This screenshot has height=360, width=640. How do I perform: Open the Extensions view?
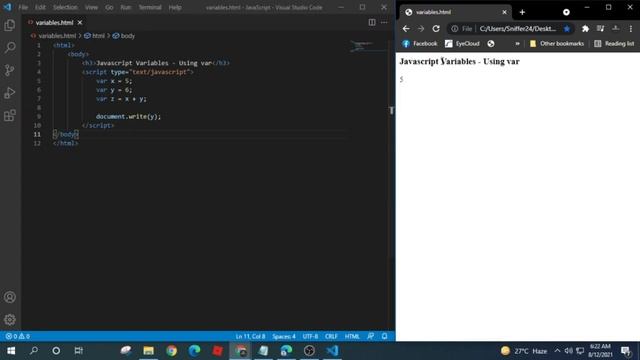pyautogui.click(x=10, y=116)
